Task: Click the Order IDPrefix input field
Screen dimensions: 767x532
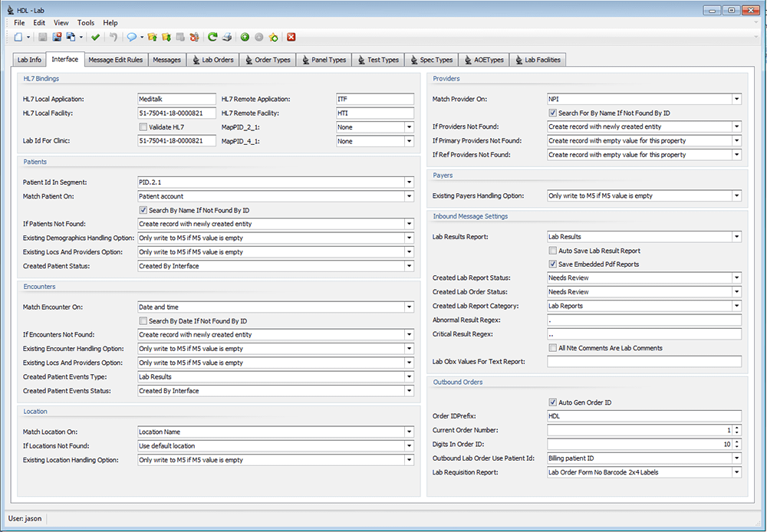Action: coord(644,416)
